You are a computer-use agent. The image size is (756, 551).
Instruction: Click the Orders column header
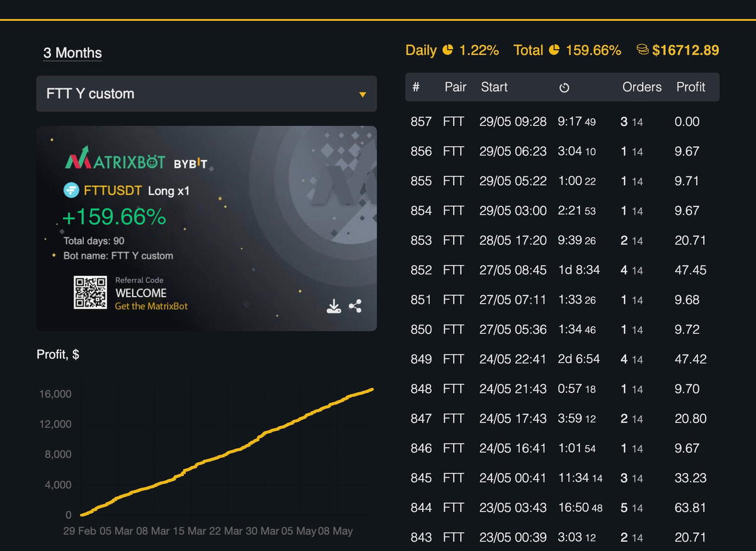[x=642, y=87]
